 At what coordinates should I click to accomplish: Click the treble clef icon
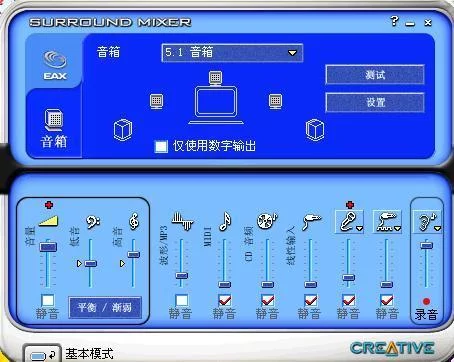pos(134,222)
